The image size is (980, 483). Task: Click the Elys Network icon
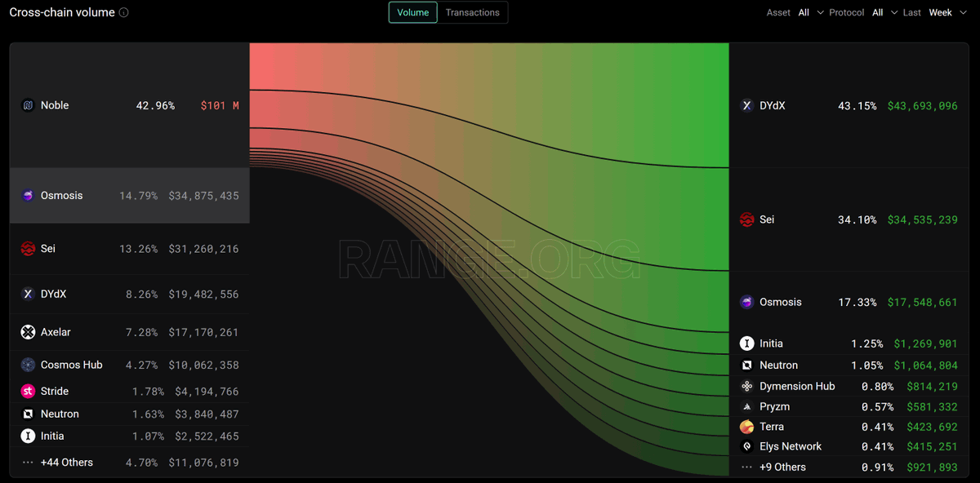coord(746,446)
